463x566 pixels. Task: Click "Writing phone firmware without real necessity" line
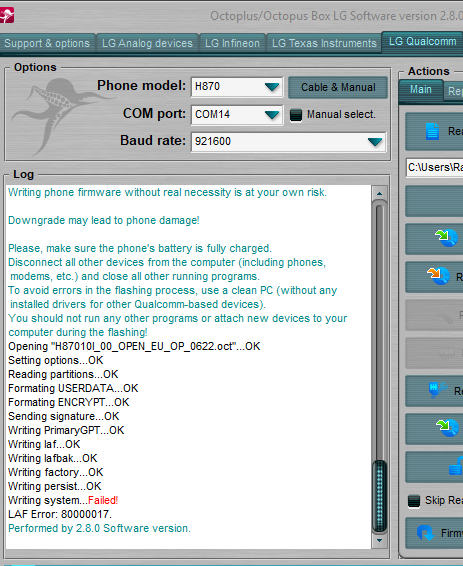167,192
